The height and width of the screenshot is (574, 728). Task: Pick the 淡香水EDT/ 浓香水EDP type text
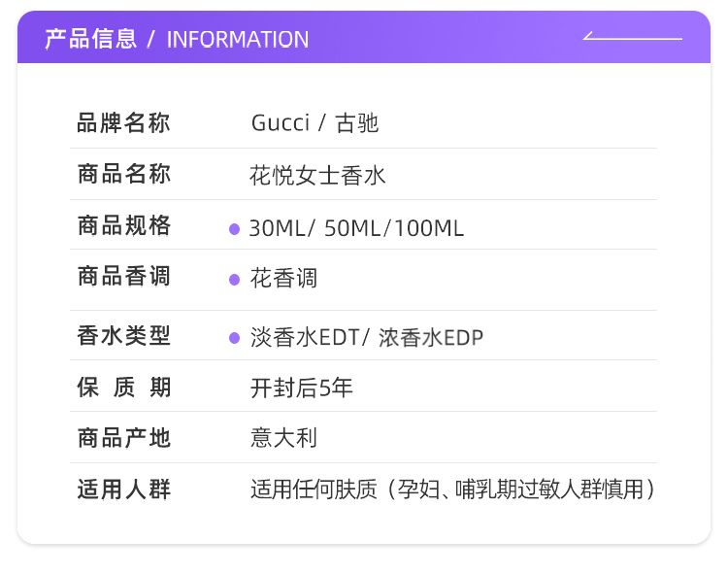point(366,338)
